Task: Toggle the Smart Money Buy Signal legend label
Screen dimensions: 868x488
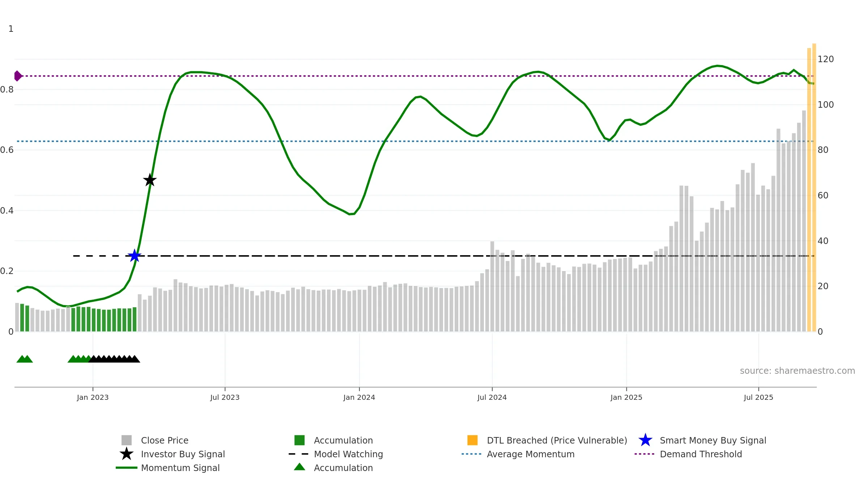Action: tap(713, 440)
